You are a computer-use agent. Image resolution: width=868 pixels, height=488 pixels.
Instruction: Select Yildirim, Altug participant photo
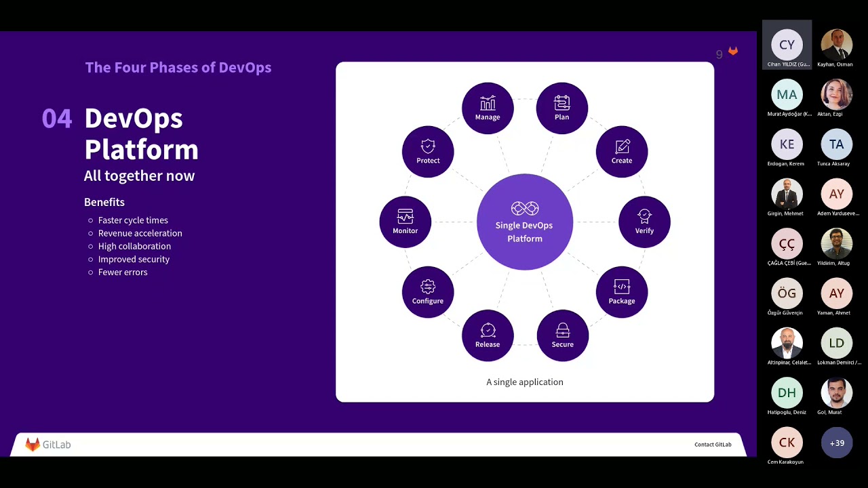coord(837,243)
